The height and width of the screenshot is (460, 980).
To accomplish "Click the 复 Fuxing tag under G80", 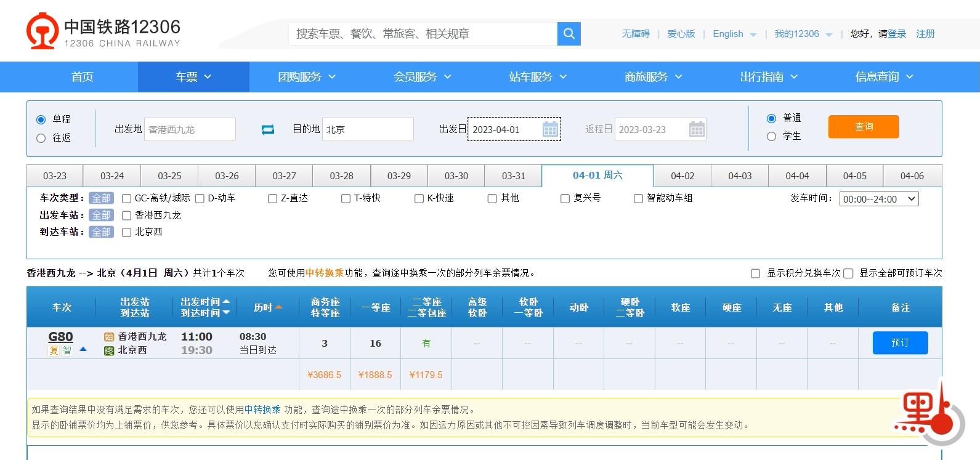I will pos(54,350).
